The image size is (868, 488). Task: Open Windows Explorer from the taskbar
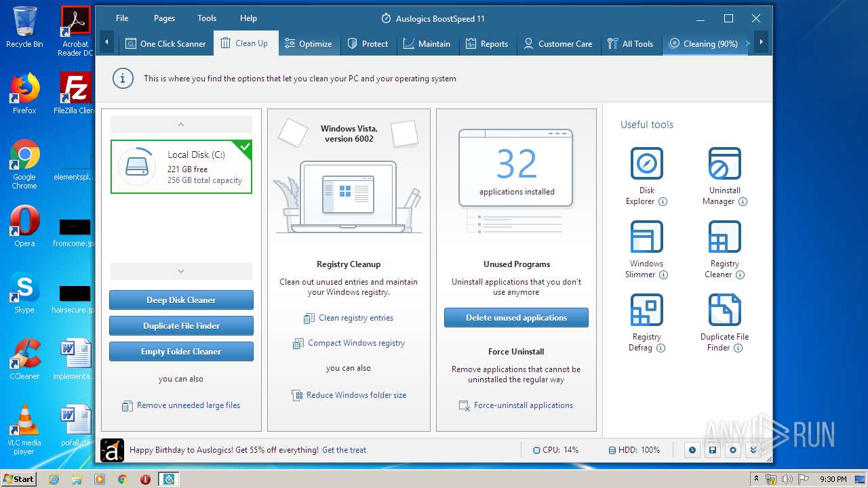[77, 479]
